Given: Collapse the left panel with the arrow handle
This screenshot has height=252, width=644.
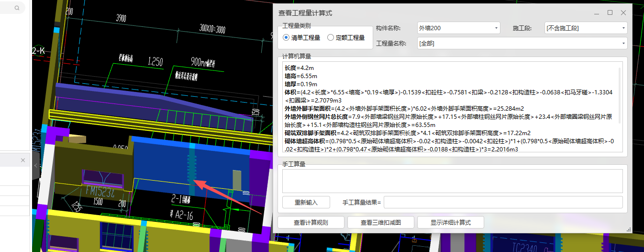Looking at the screenshot, I should point(35,165).
